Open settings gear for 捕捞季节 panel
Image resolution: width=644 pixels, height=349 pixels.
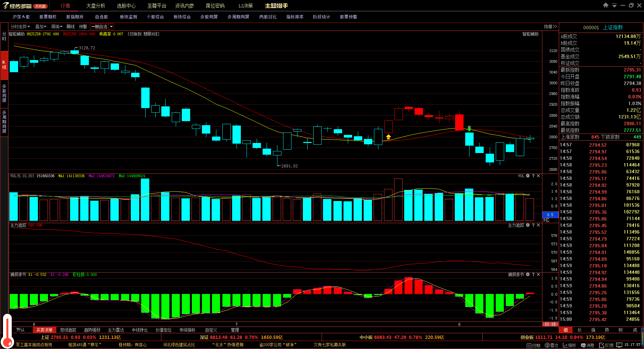click(528, 275)
